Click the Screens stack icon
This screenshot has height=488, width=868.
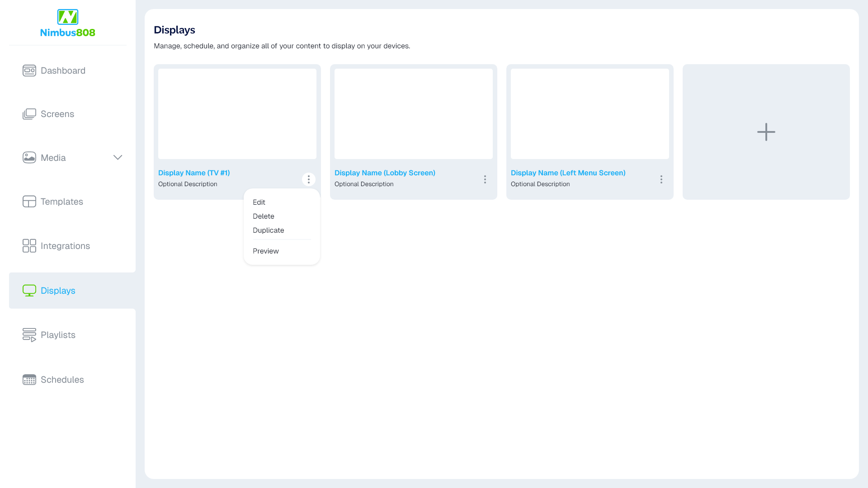[x=29, y=114]
